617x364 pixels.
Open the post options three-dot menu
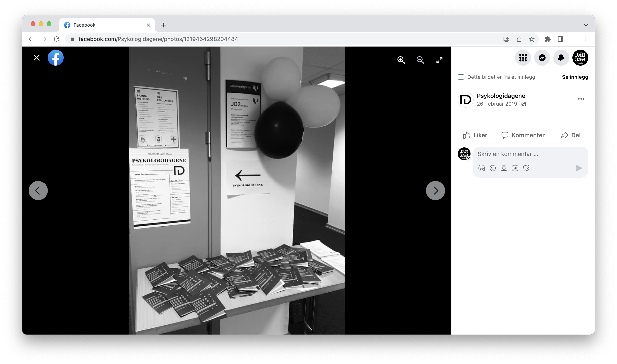pos(581,99)
